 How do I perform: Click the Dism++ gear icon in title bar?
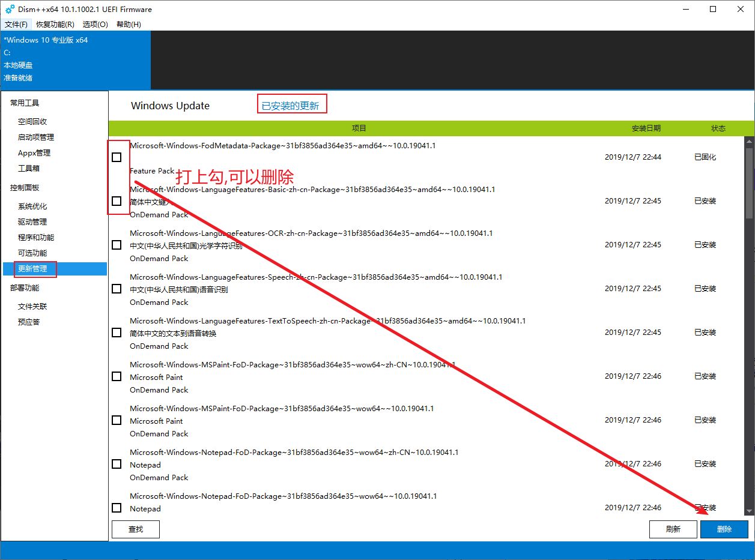(10, 9)
